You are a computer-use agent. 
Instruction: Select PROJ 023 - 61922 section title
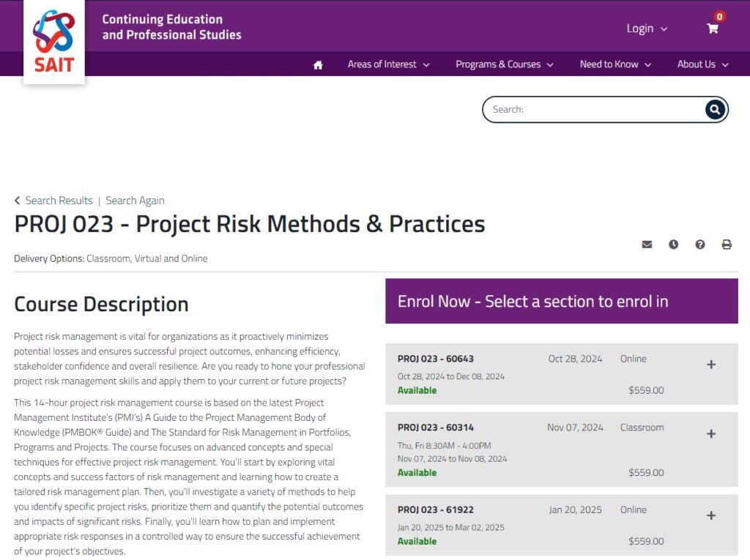[435, 509]
